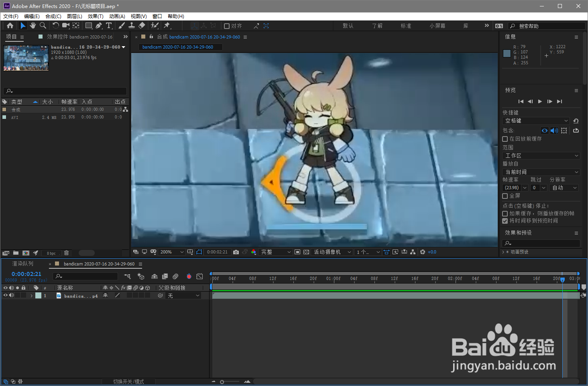The height and width of the screenshot is (386, 588).
Task: Click the show channel RGB color icon
Action: pyautogui.click(x=254, y=252)
